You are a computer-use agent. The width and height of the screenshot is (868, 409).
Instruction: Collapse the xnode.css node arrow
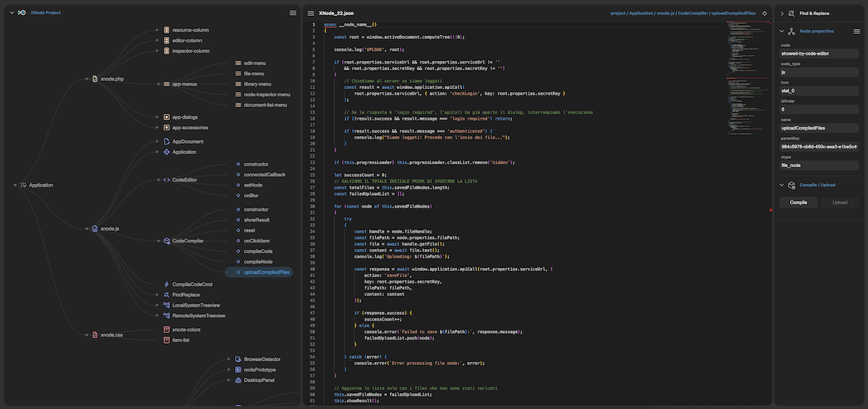pyautogui.click(x=86, y=335)
